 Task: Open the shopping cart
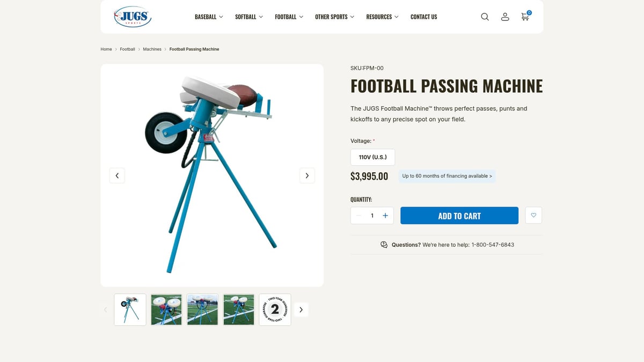pos(524,17)
